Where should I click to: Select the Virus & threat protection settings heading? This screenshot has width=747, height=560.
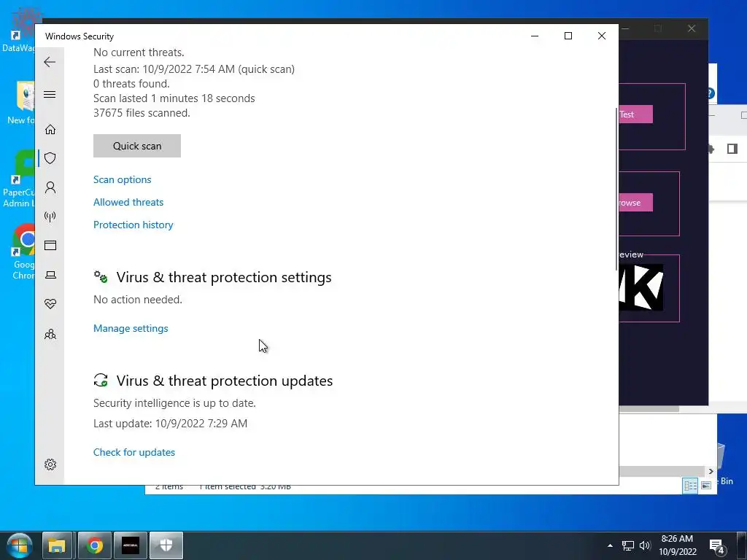(x=224, y=277)
